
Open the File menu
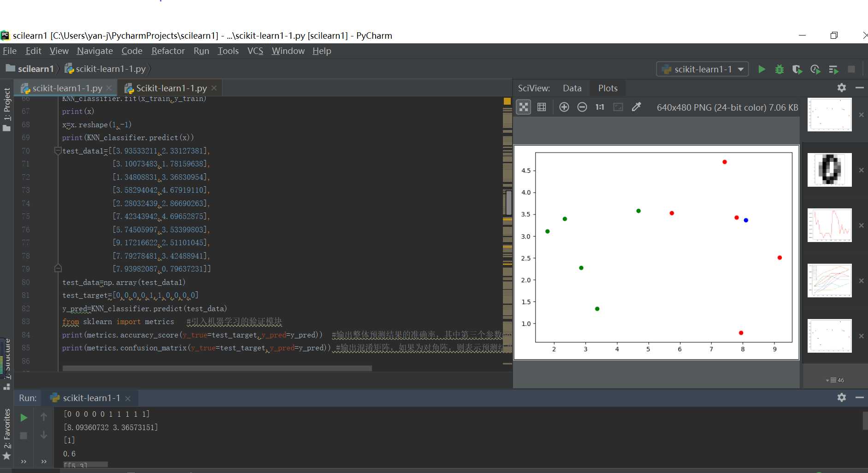[9, 51]
